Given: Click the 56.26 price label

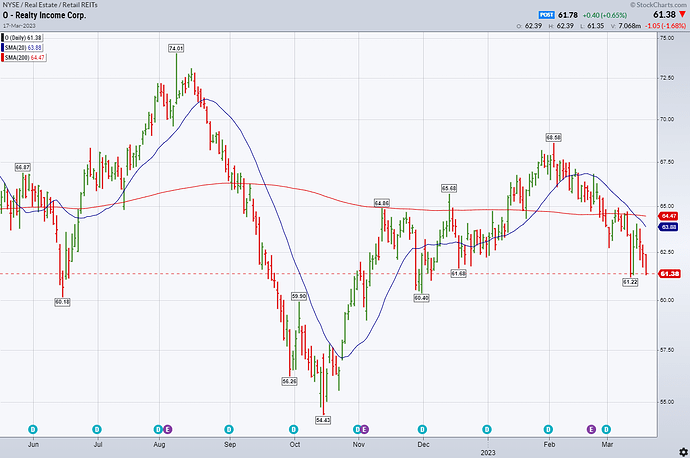Looking at the screenshot, I should 290,381.
